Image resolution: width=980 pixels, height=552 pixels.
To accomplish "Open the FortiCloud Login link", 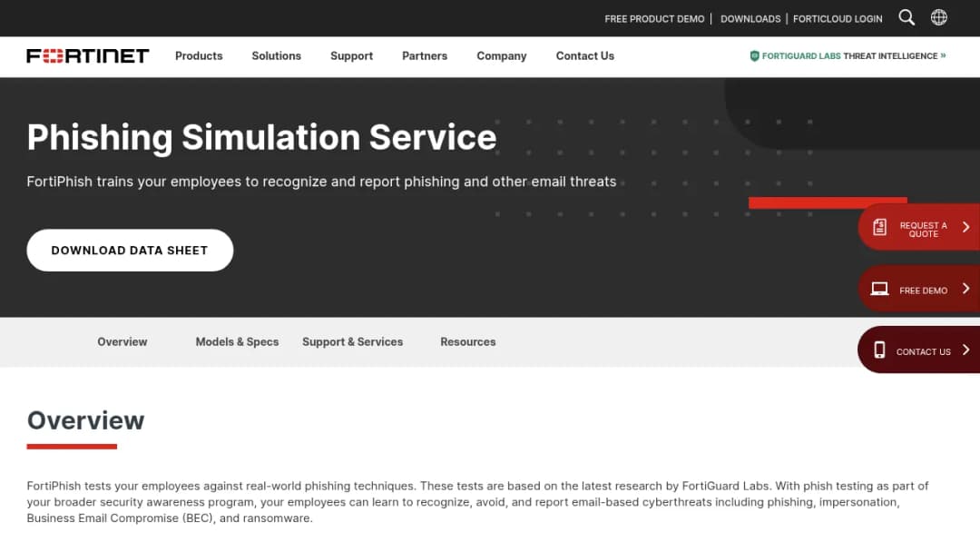I will click(838, 19).
